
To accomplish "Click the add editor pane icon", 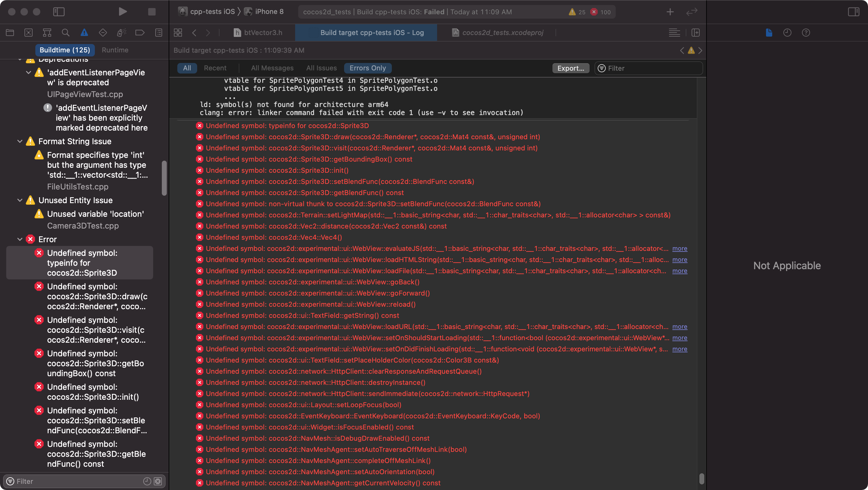I will click(695, 33).
